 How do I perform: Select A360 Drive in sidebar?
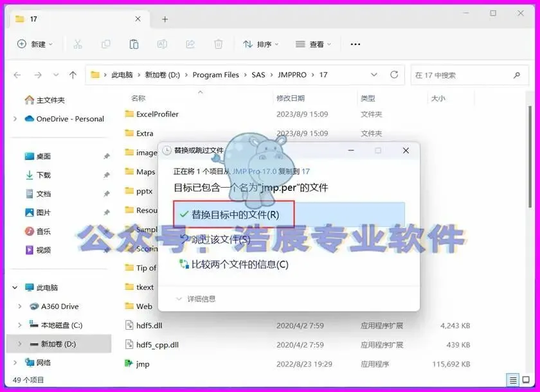(x=54, y=307)
